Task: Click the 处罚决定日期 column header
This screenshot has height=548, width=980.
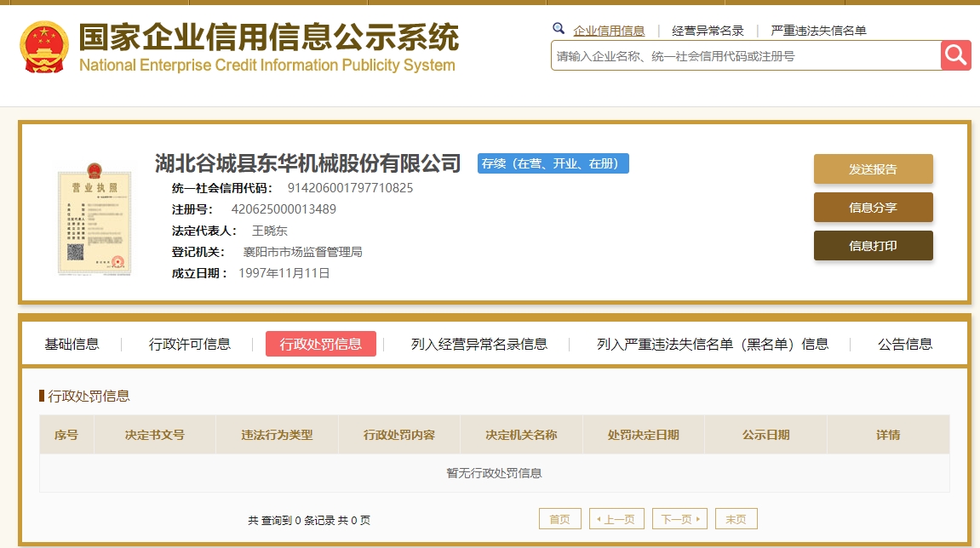Action: pos(643,434)
